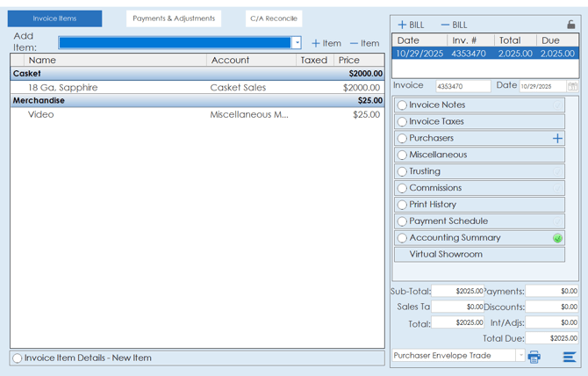Select Invoice Item Details radio button
The height and width of the screenshot is (376, 588).
[x=18, y=358]
